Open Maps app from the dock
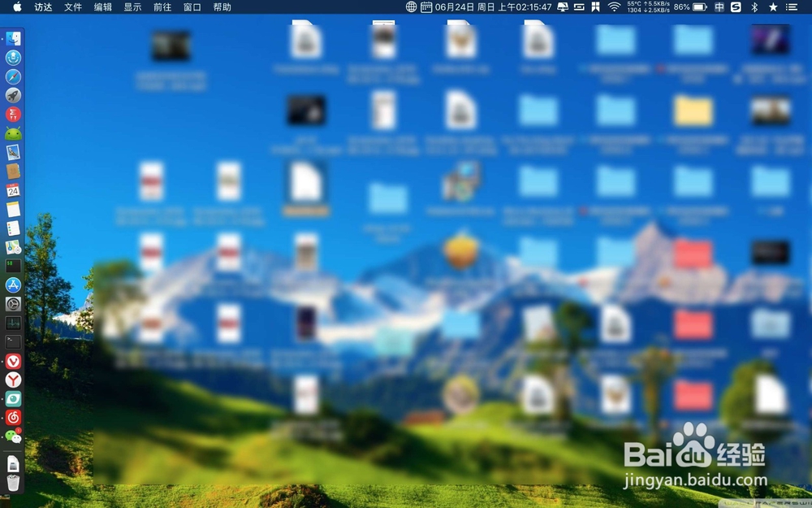The height and width of the screenshot is (508, 812). pyautogui.click(x=13, y=247)
